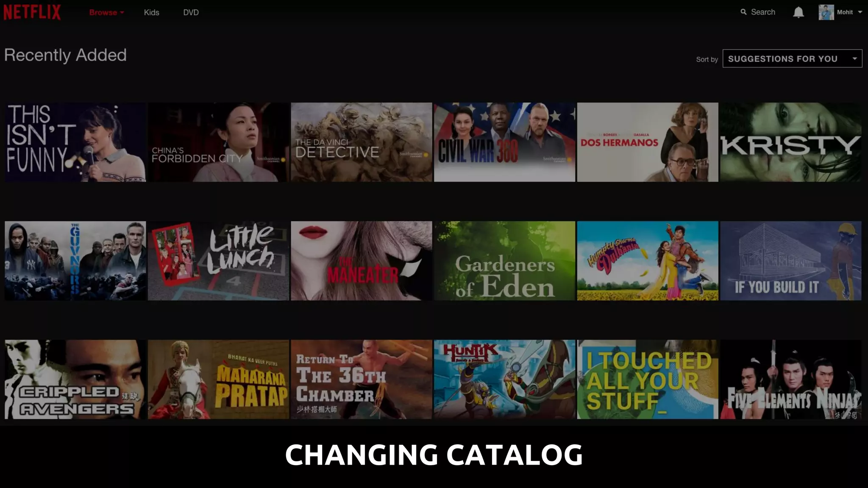
Task: Click the Search text field
Action: tap(763, 12)
